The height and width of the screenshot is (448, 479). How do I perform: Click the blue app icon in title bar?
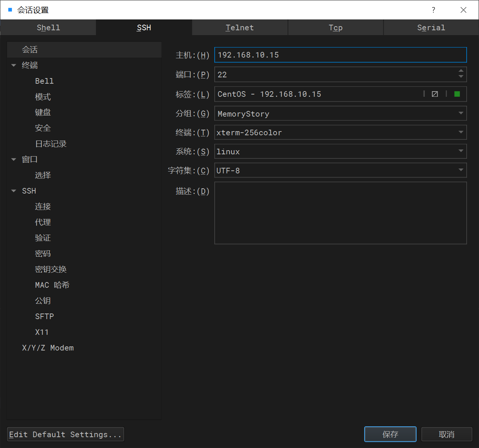coord(10,10)
